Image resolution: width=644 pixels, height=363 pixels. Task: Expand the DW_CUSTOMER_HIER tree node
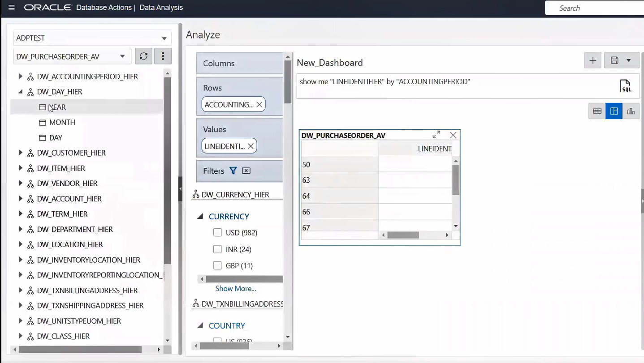tap(21, 153)
